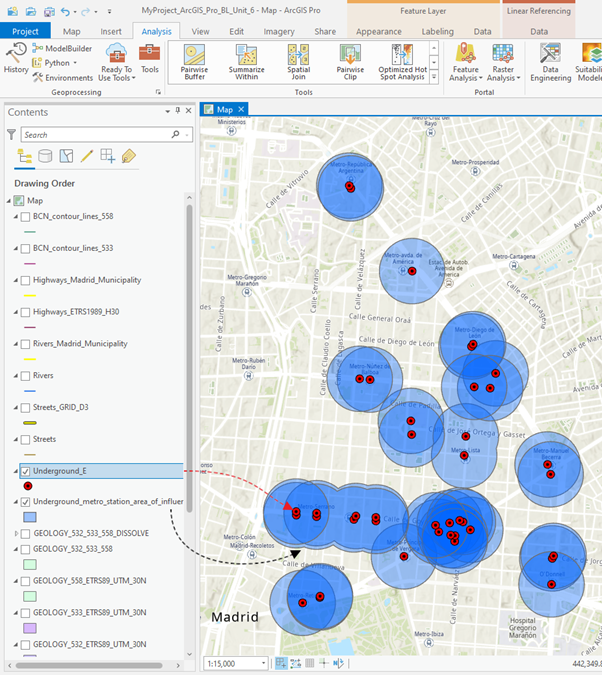Click the GEOLOGY_533_ETRS89_UTM_30N purple symbol
Screen dimensions: 602x675
pos(30,628)
